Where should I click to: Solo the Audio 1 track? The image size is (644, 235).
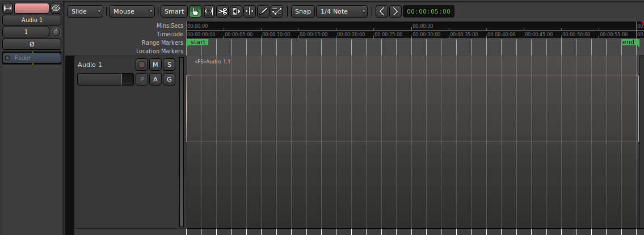pyautogui.click(x=169, y=65)
